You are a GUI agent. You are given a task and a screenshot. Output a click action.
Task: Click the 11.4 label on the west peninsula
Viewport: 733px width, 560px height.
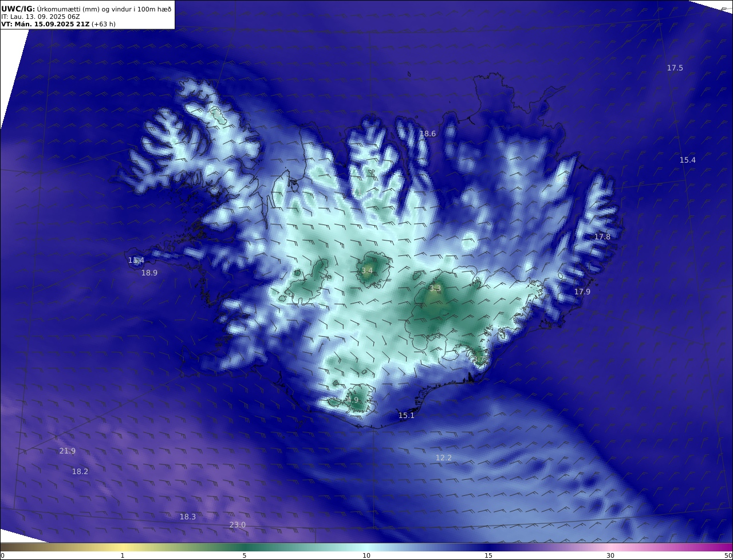pos(136,261)
